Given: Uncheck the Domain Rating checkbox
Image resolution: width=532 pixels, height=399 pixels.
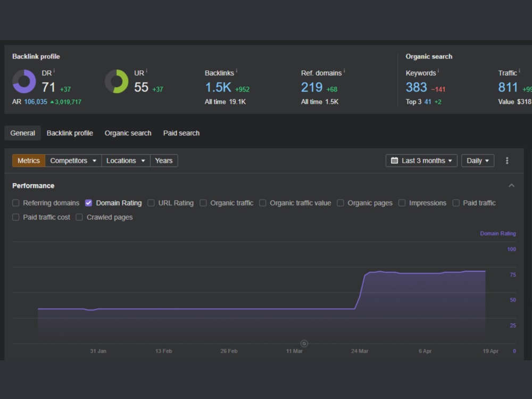Looking at the screenshot, I should pos(88,203).
